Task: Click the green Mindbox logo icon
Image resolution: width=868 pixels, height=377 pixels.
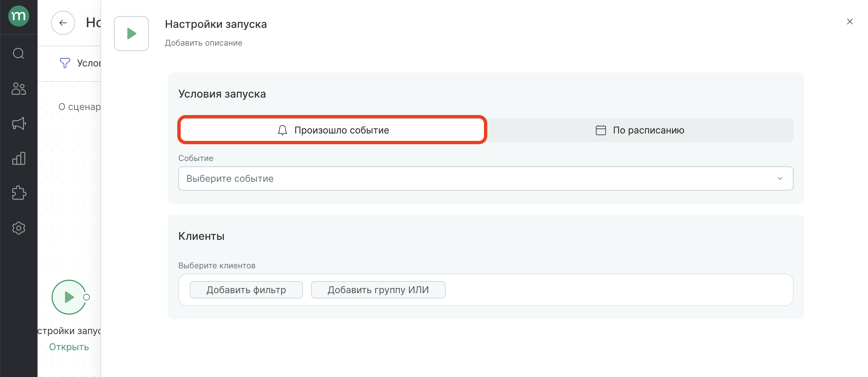Action: (18, 15)
